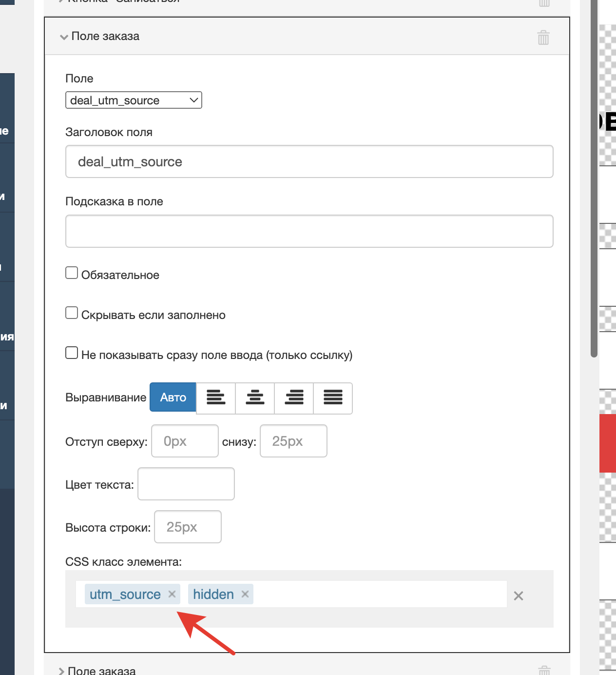This screenshot has height=675, width=616.
Task: Click the 'Заголовок поля' text input
Action: click(309, 162)
